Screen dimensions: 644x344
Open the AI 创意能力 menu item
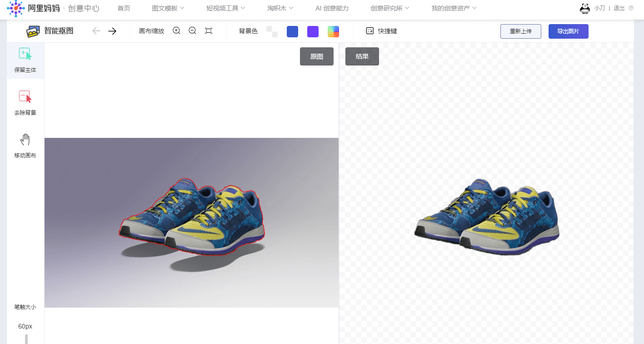(x=331, y=8)
